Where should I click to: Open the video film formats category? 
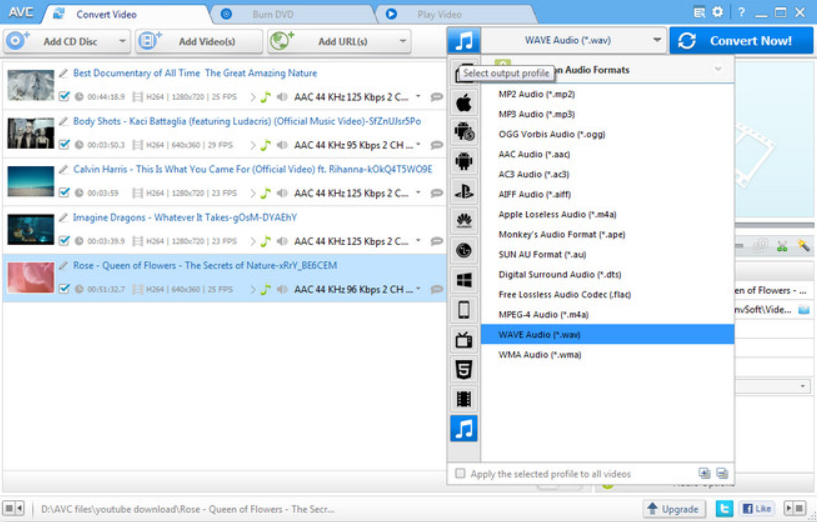(464, 399)
